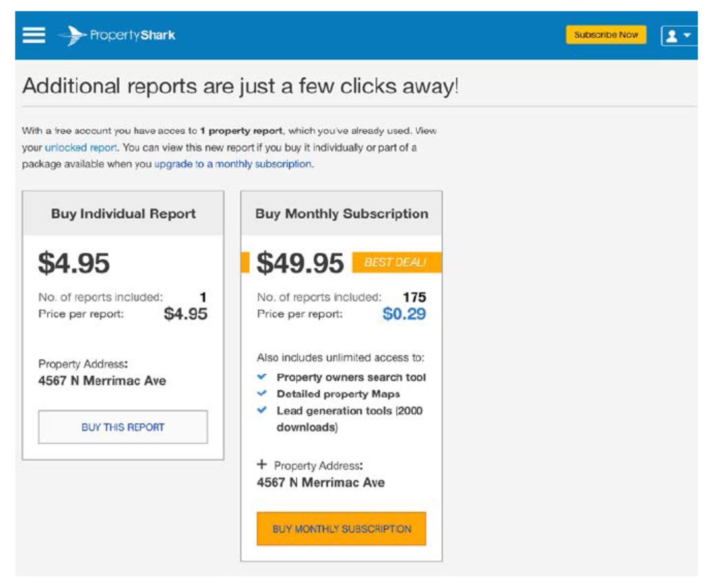The height and width of the screenshot is (588, 712).
Task: Open 'upgrade to a monthly subscription' link
Action: pyautogui.click(x=233, y=164)
